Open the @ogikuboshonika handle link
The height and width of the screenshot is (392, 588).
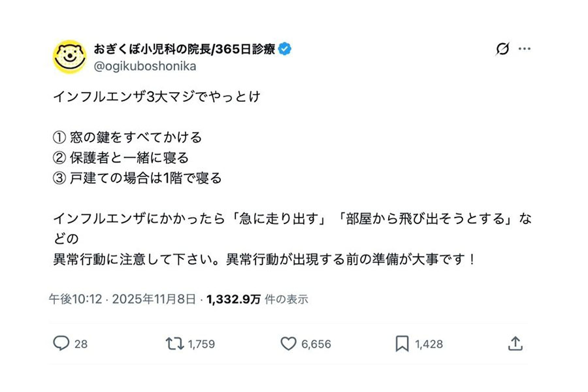[x=144, y=66]
